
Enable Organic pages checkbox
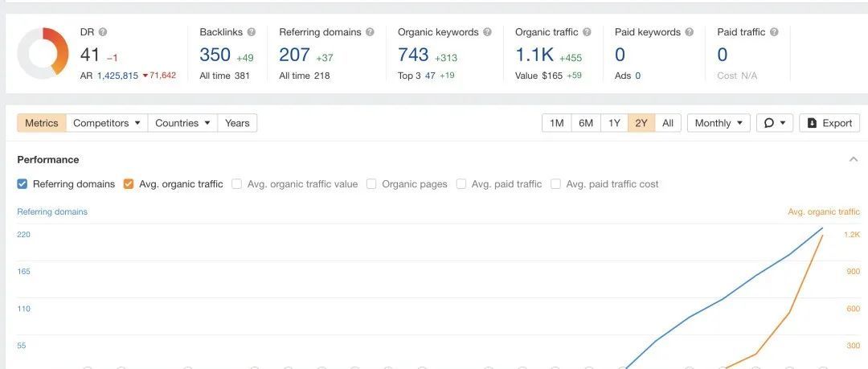371,184
